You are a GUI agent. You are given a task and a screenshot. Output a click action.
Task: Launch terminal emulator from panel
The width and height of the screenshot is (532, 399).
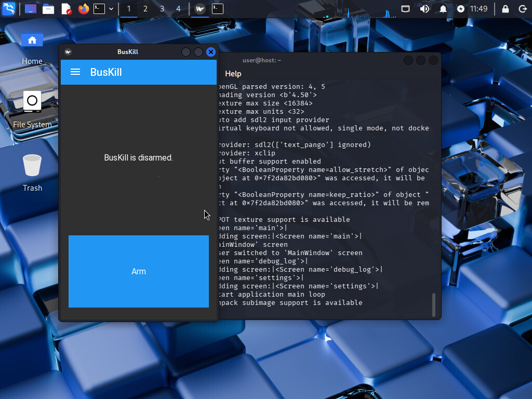tap(99, 9)
